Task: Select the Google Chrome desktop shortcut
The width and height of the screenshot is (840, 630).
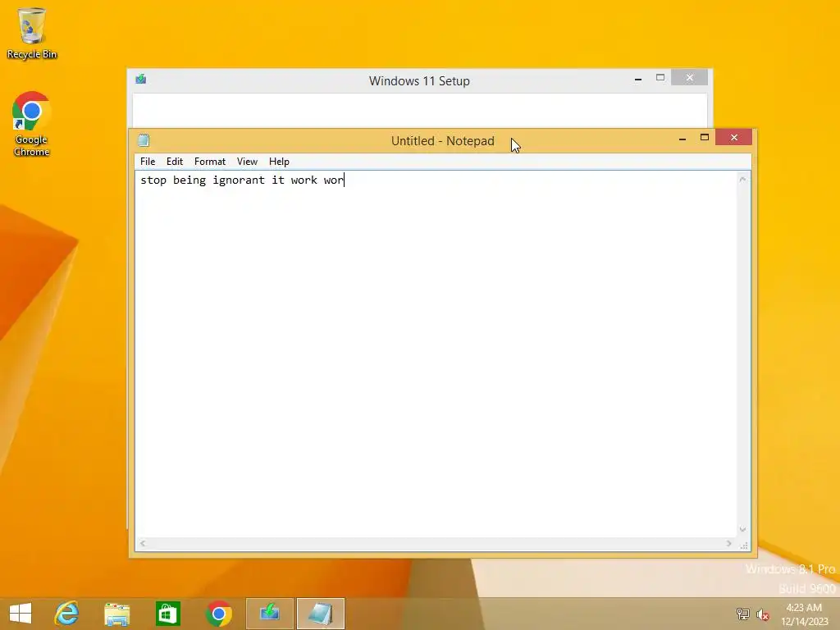Action: pyautogui.click(x=32, y=125)
